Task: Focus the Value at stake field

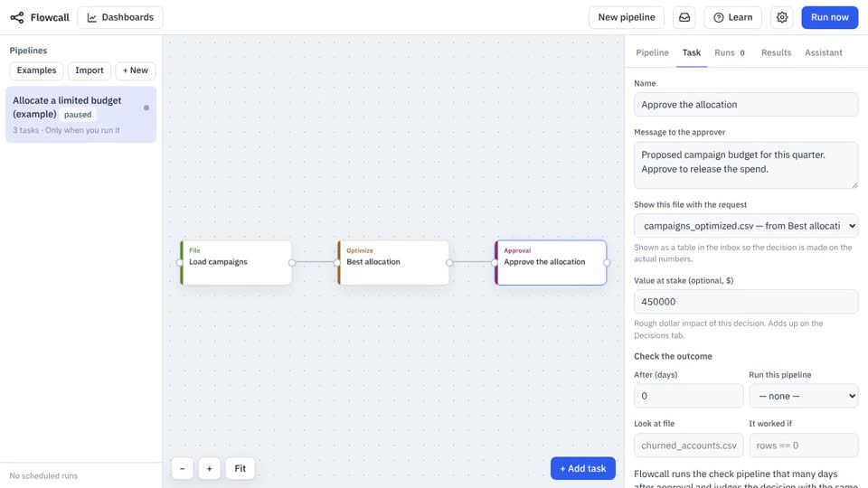Action: tap(746, 302)
